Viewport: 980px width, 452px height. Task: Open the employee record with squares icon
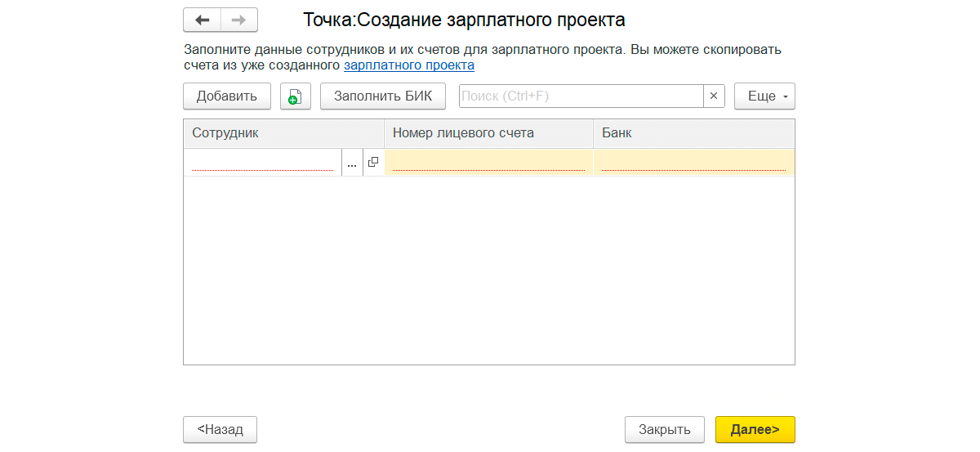pos(373,163)
